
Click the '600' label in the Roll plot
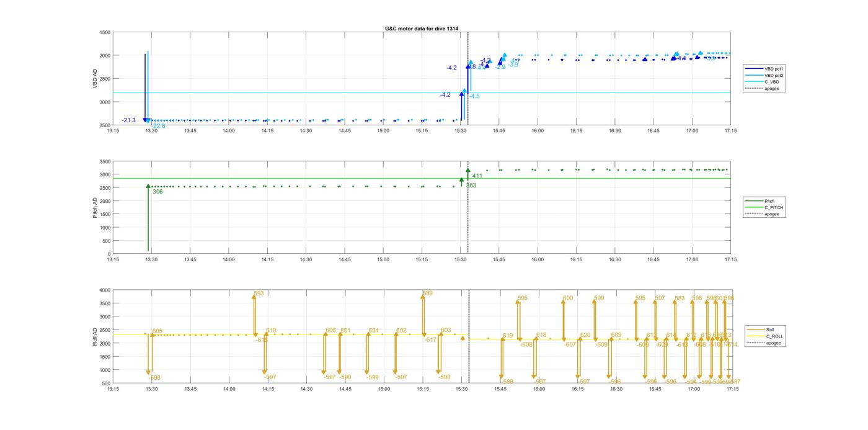[568, 298]
